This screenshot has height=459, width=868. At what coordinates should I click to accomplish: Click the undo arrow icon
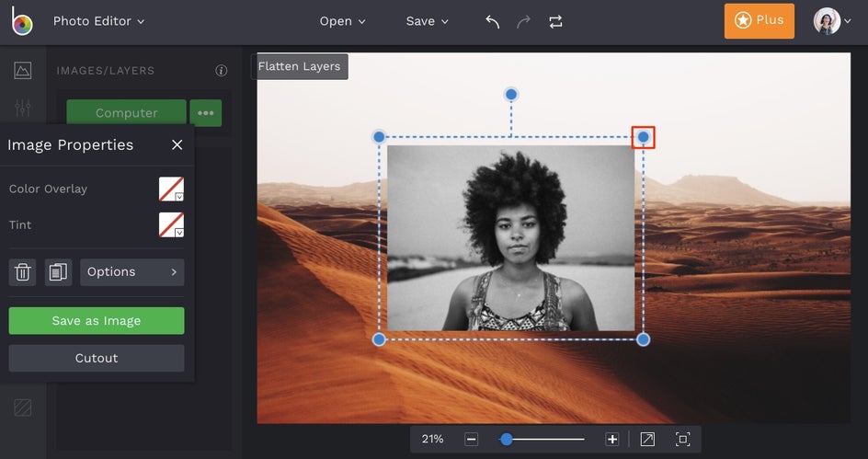point(493,21)
